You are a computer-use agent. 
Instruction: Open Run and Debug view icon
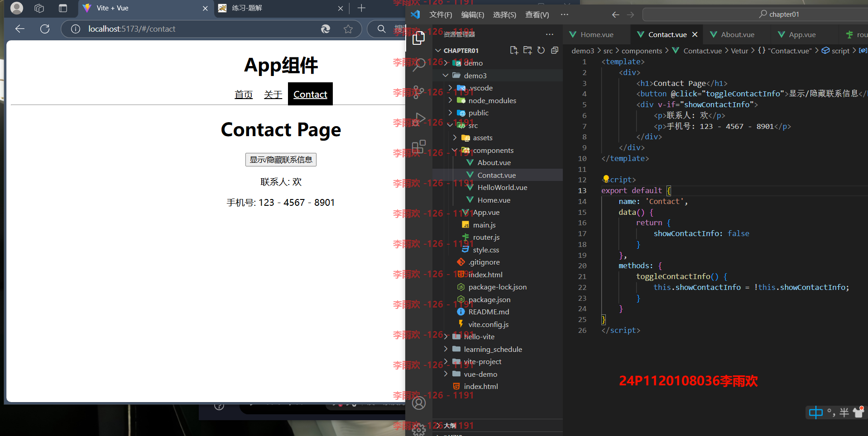point(419,119)
